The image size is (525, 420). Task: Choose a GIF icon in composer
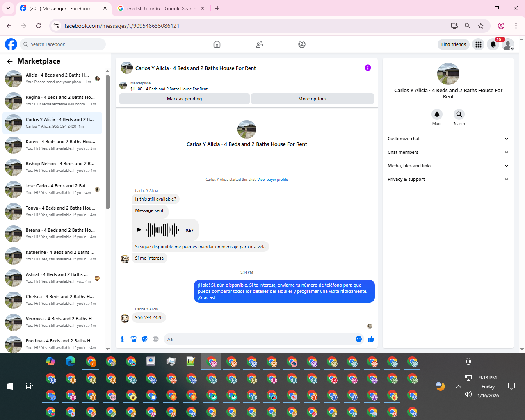click(155, 339)
